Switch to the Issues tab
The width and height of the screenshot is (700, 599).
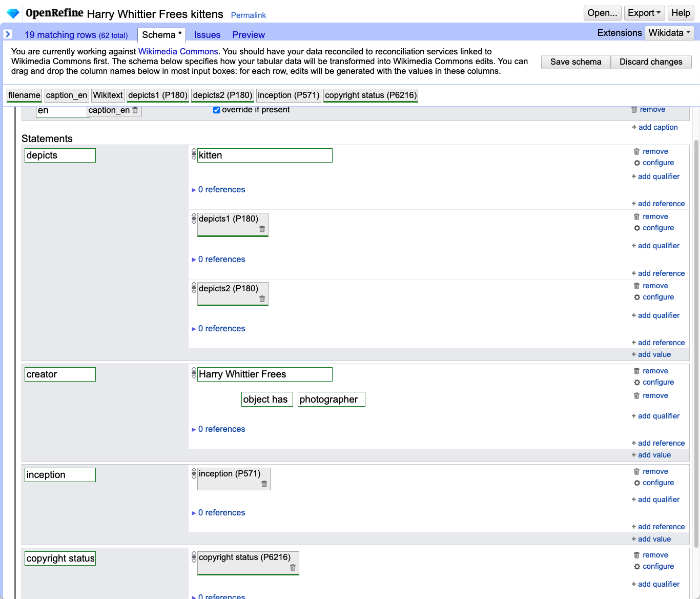[x=207, y=34]
